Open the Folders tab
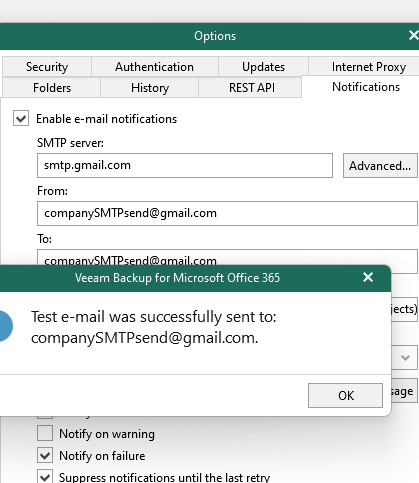The image size is (419, 483). (x=52, y=88)
